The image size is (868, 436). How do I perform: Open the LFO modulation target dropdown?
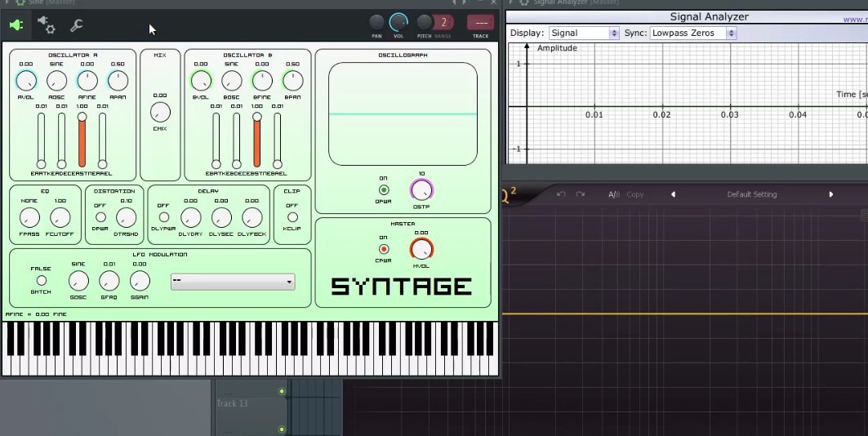coord(233,282)
